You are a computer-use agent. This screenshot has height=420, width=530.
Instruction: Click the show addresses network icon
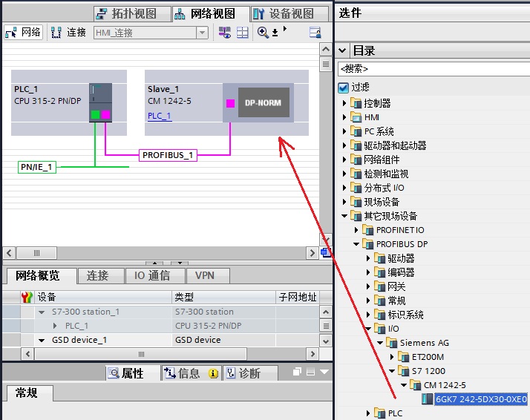coord(225,33)
